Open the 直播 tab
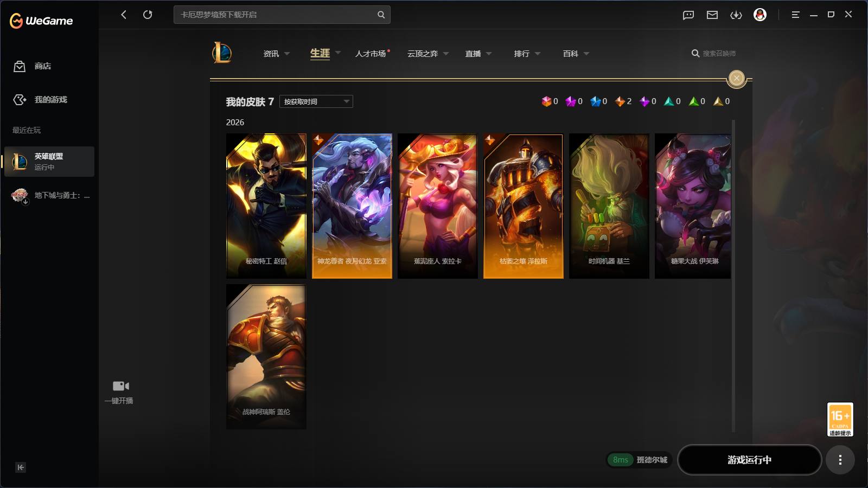This screenshot has height=488, width=868. pyautogui.click(x=473, y=54)
